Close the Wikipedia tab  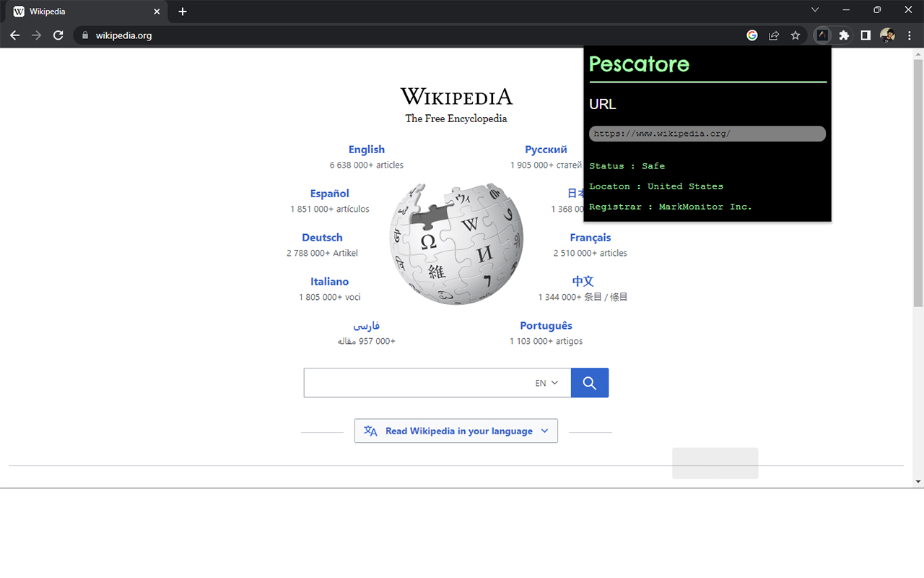157,12
